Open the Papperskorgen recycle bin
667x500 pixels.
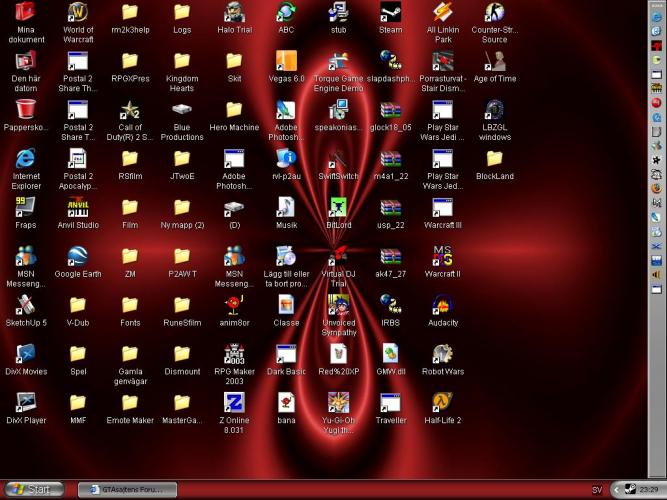26,109
